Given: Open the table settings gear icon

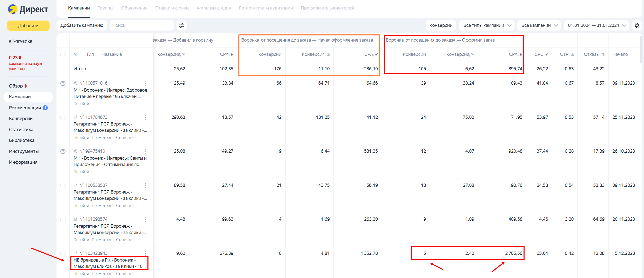Looking at the screenshot, I should (637, 25).
